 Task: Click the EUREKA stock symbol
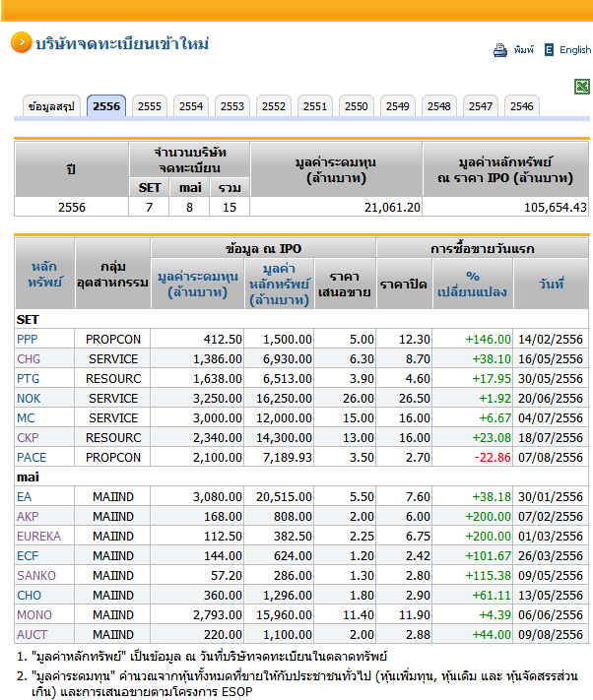(x=38, y=536)
